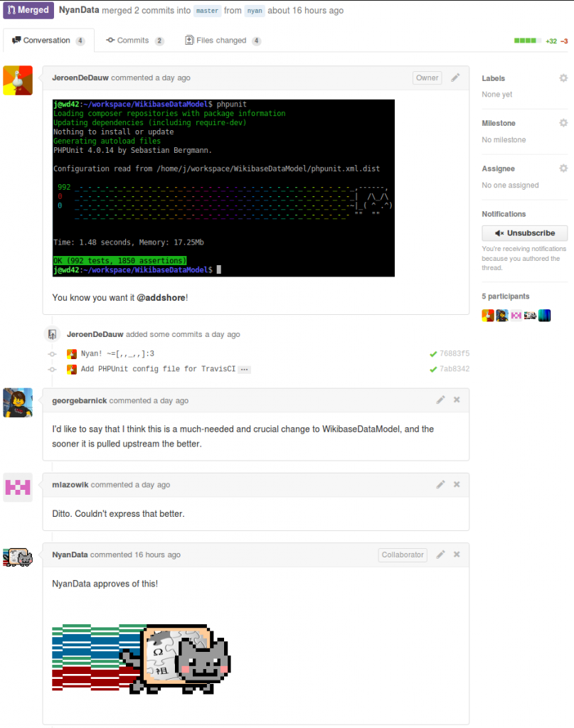Screen dimensions: 574x728
Task: Open the terminal screenshot image
Action: 223,188
